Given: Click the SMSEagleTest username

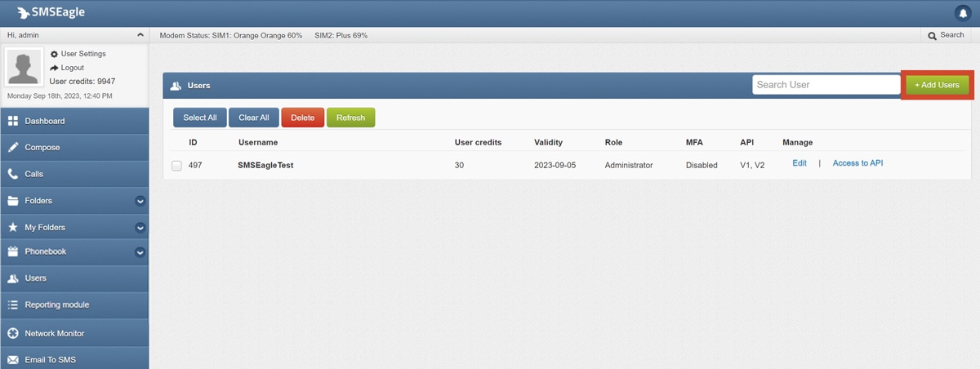Looking at the screenshot, I should 265,165.
